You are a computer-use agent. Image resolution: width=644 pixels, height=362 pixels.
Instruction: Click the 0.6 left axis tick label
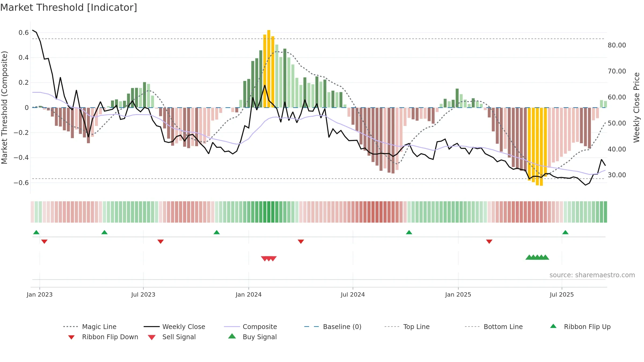24,33
